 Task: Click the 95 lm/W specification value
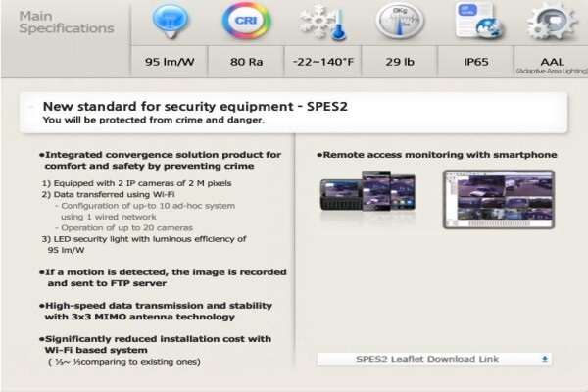pos(170,62)
